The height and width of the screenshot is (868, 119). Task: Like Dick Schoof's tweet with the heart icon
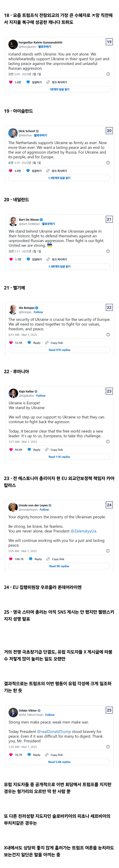pos(10,171)
